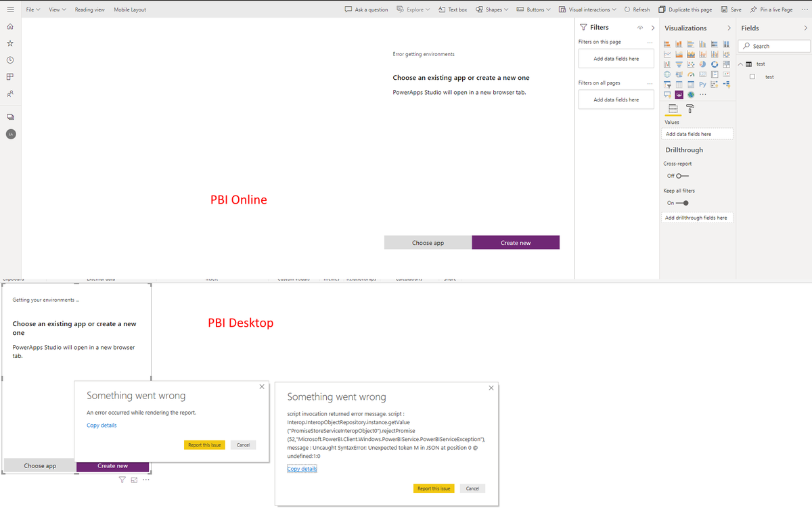Open the File dropdown menu

pyautogui.click(x=33, y=9)
